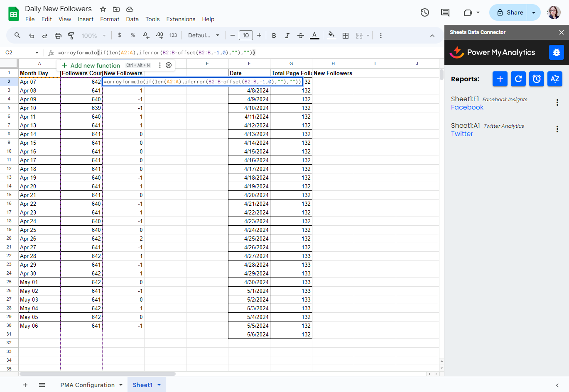Click the Share button
The width and height of the screenshot is (569, 392).
tap(509, 12)
